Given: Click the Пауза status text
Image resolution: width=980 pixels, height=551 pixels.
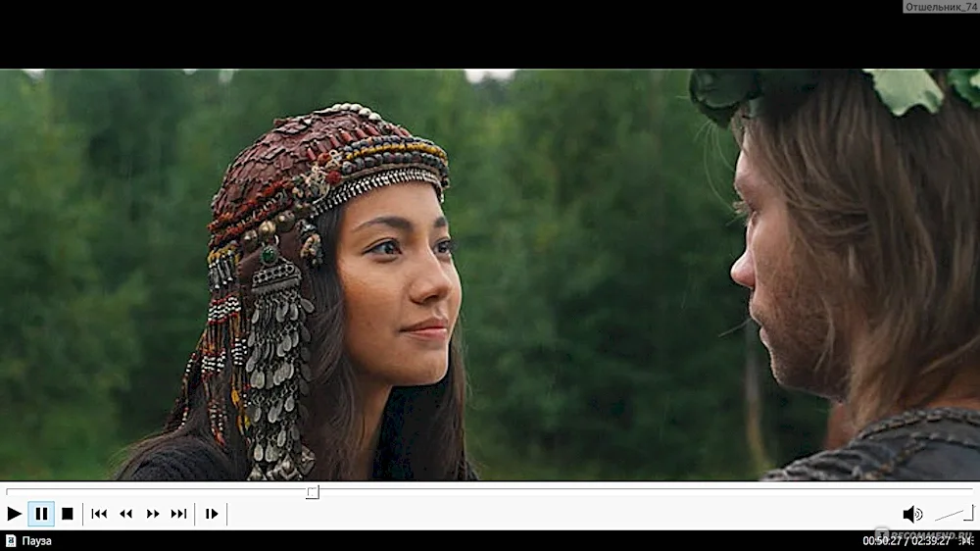Looking at the screenshot, I should click(x=37, y=541).
